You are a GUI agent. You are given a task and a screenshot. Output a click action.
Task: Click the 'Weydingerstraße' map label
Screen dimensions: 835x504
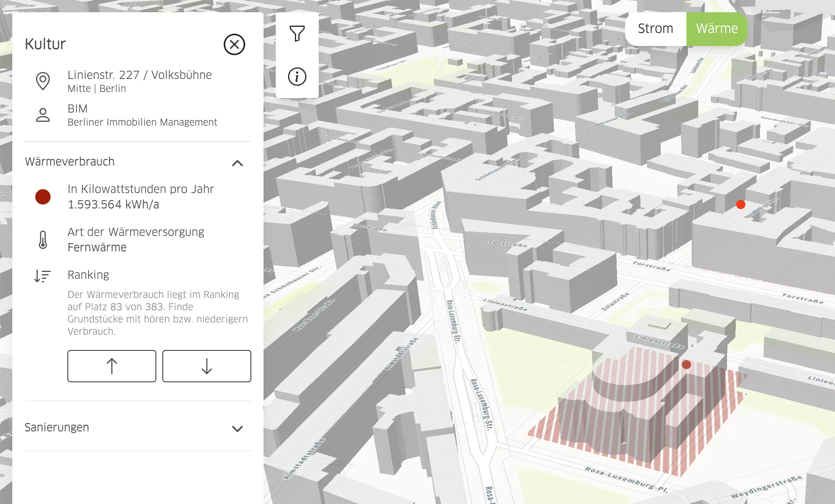[766, 486]
